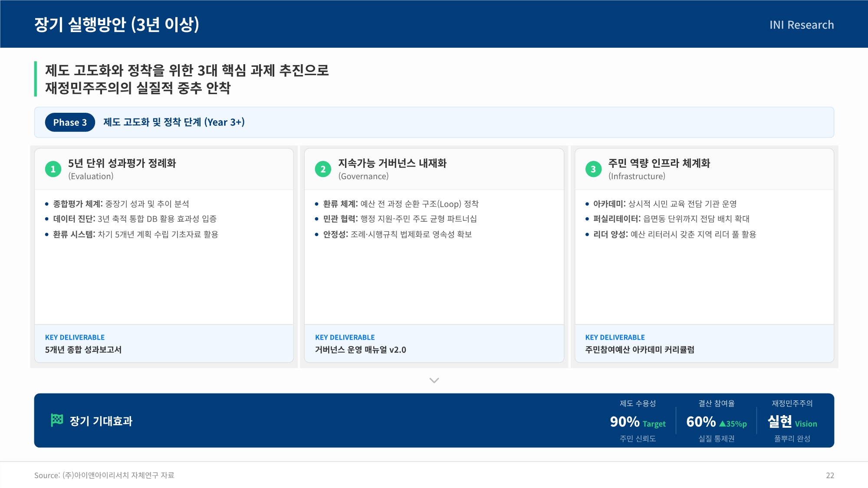Click the Phase 3 pill badge
This screenshot has width=868, height=488.
pyautogui.click(x=70, y=122)
